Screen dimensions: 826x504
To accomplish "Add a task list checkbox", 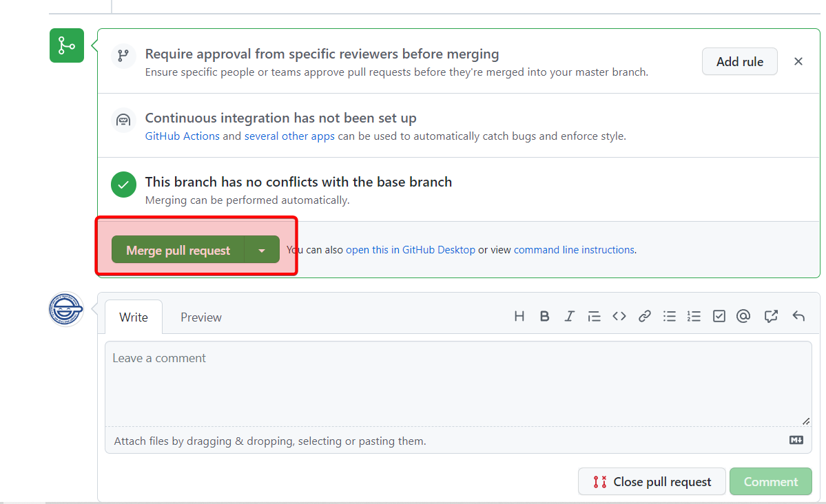I will (x=719, y=316).
